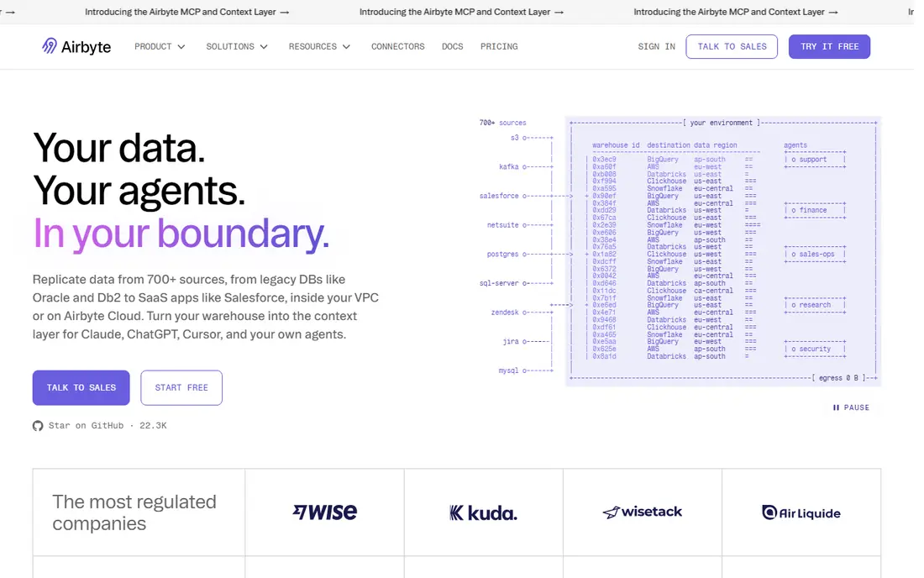Click the mysql source label

(x=508, y=370)
